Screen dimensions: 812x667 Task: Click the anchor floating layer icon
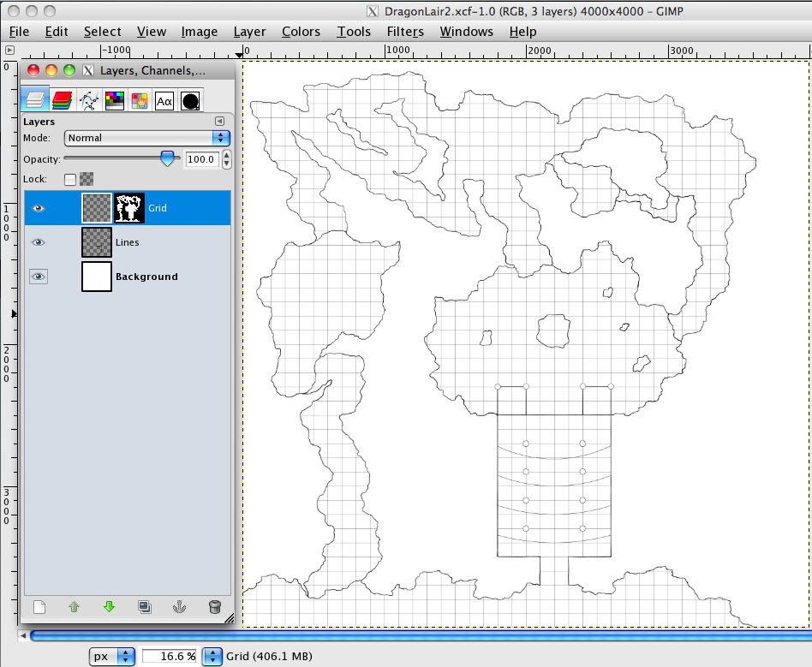[179, 607]
